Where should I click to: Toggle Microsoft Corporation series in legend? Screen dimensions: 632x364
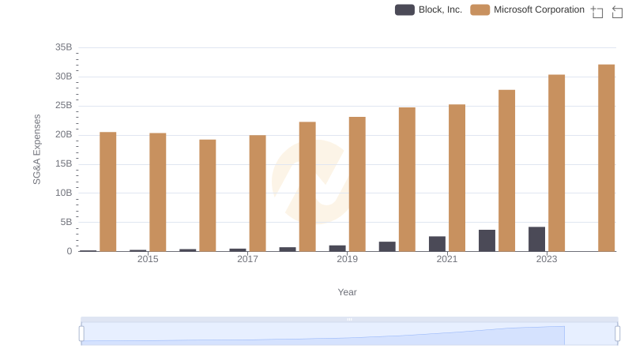(527, 9)
